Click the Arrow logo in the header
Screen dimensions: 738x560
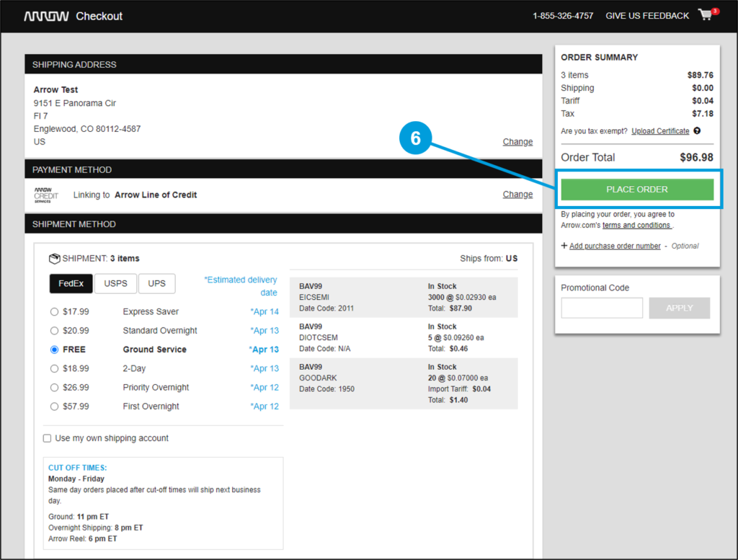[45, 15]
